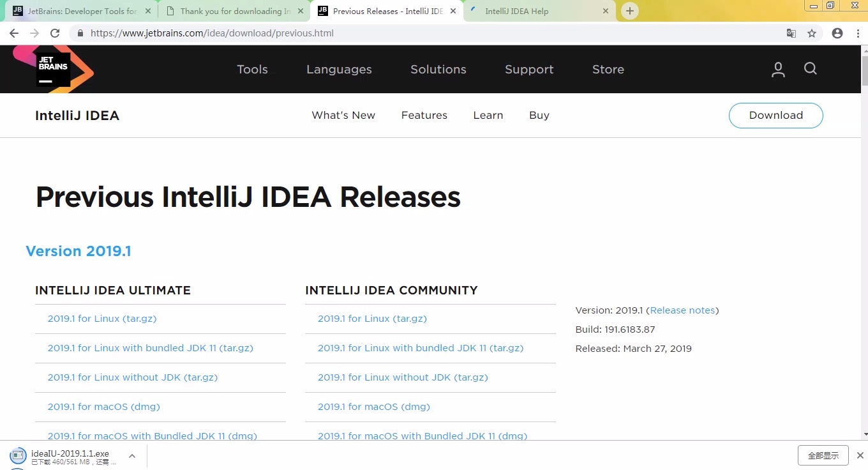Click the browser profile avatar icon

coord(837,33)
